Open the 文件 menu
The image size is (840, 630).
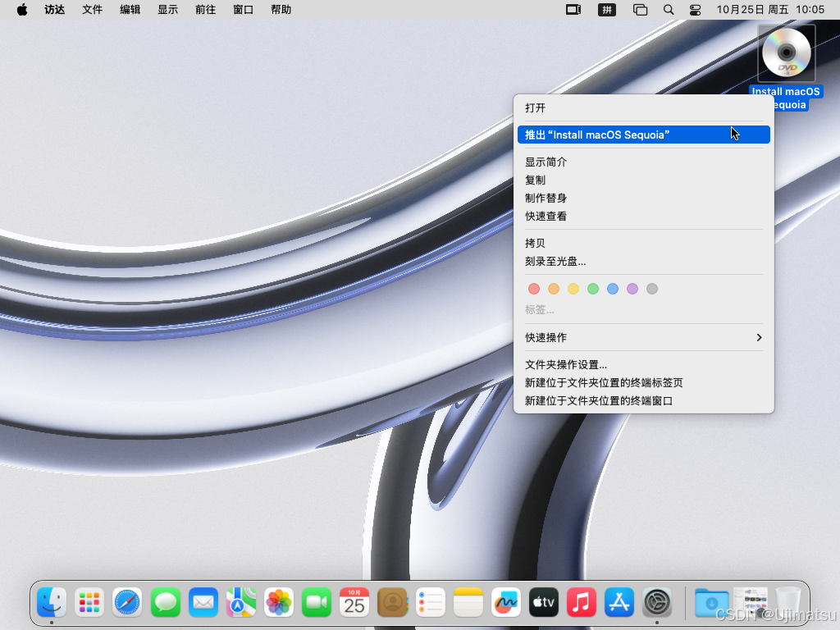pyautogui.click(x=92, y=10)
